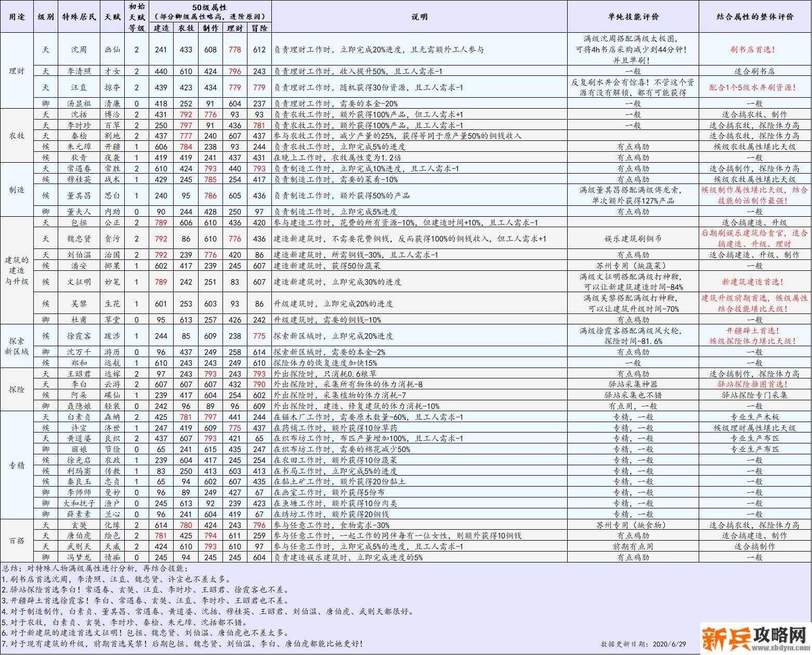Viewport: 812px width, 655px height.
Task: Click the 数据更新日期 2020/6/29 note
Action: 643,644
